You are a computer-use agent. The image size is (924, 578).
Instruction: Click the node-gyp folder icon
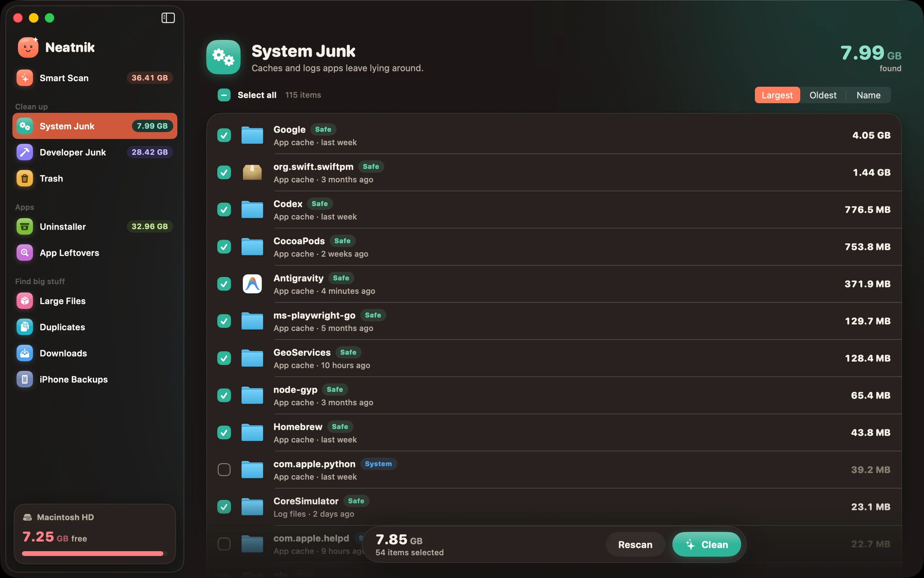[252, 395]
